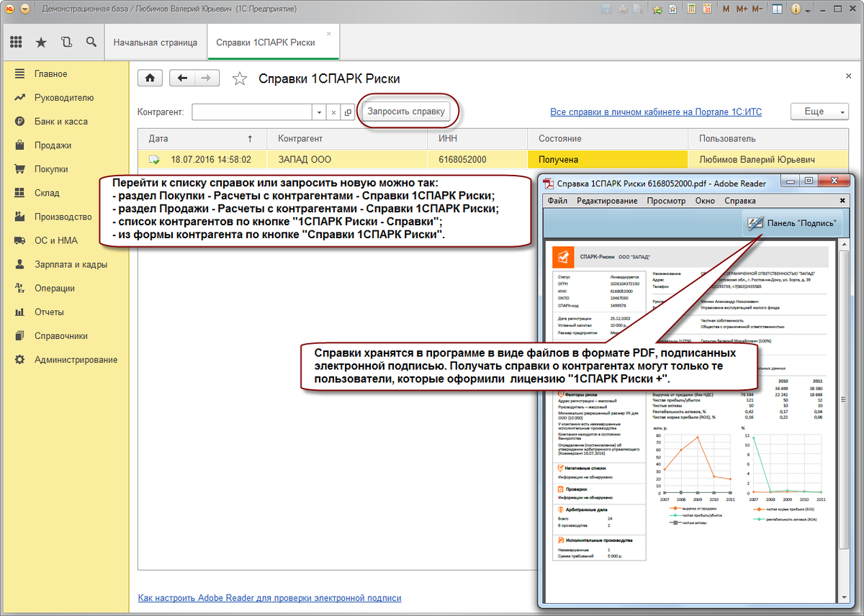
Task: Navigate forward with right arrow
Action: [x=207, y=78]
